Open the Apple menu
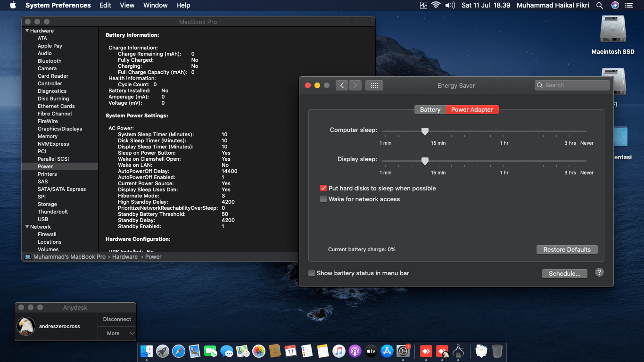 point(13,5)
